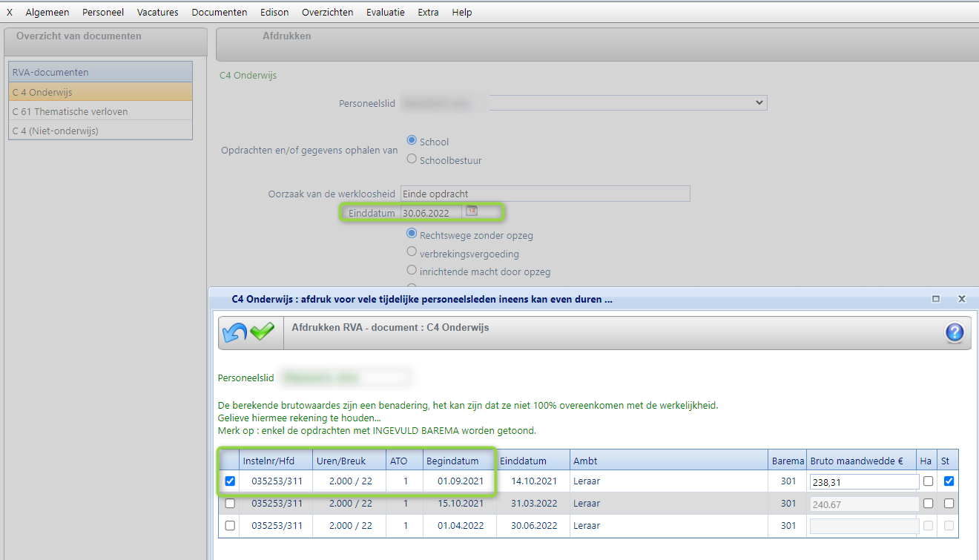
Task: Open the Personeelslid dropdown
Action: tap(584, 102)
